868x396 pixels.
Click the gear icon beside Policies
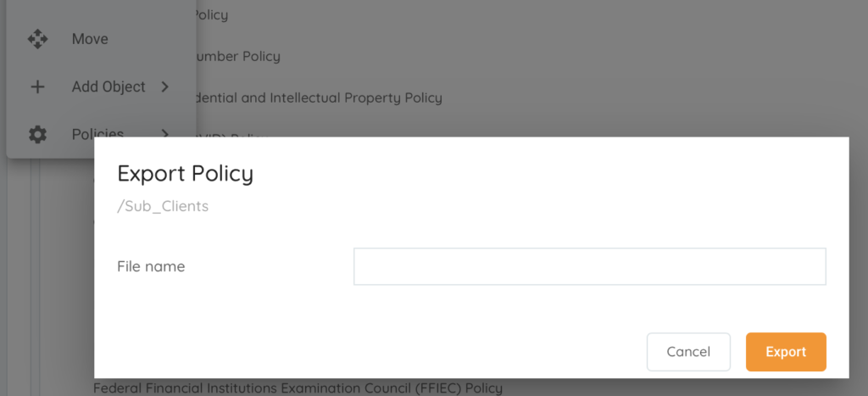coord(37,135)
